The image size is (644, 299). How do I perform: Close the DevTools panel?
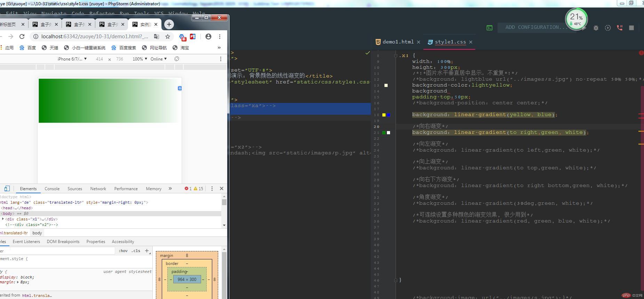(x=222, y=188)
